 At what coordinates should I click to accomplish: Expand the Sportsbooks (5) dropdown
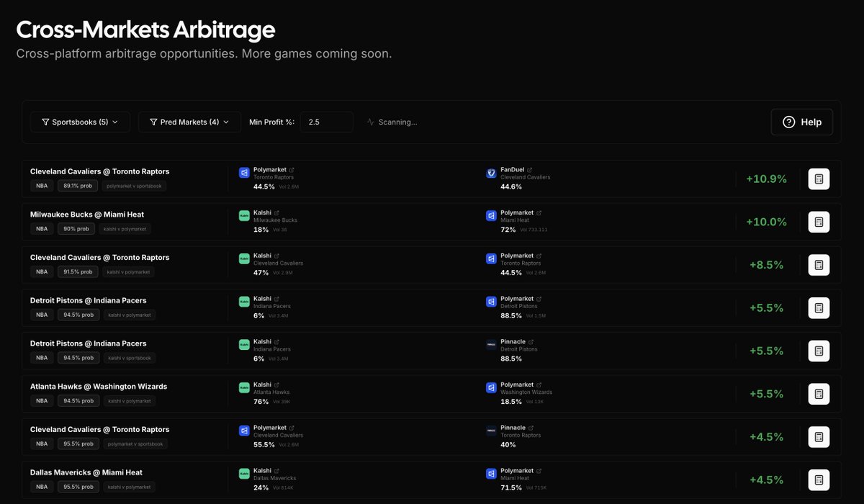80,122
